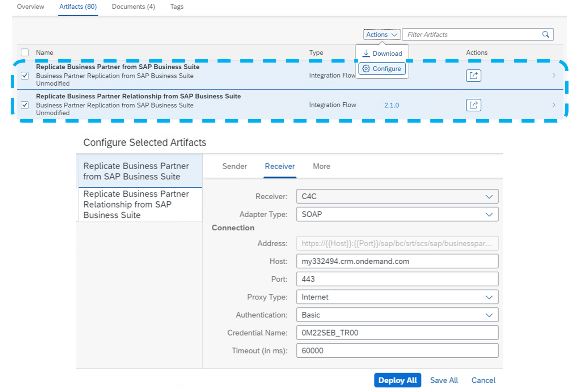Click the Download menu entry
579x392 pixels.
tap(382, 54)
